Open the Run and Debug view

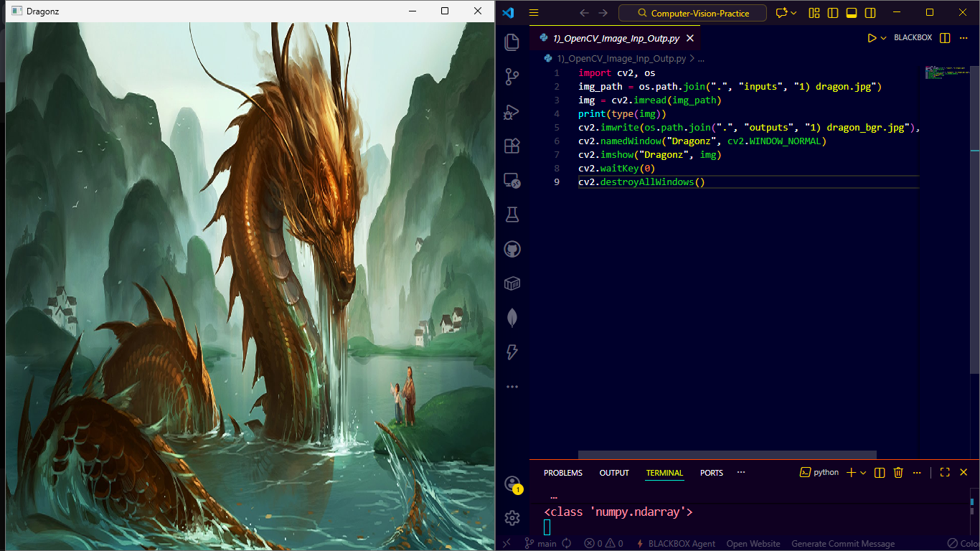tap(512, 111)
